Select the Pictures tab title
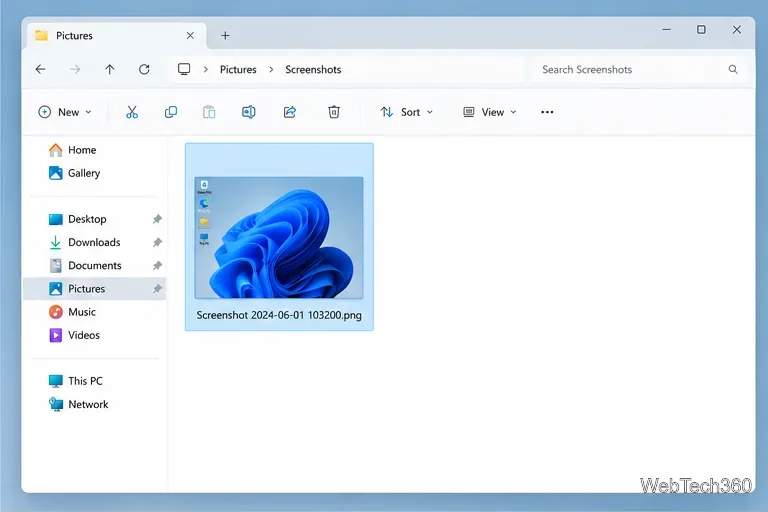This screenshot has height=512, width=768. click(74, 36)
